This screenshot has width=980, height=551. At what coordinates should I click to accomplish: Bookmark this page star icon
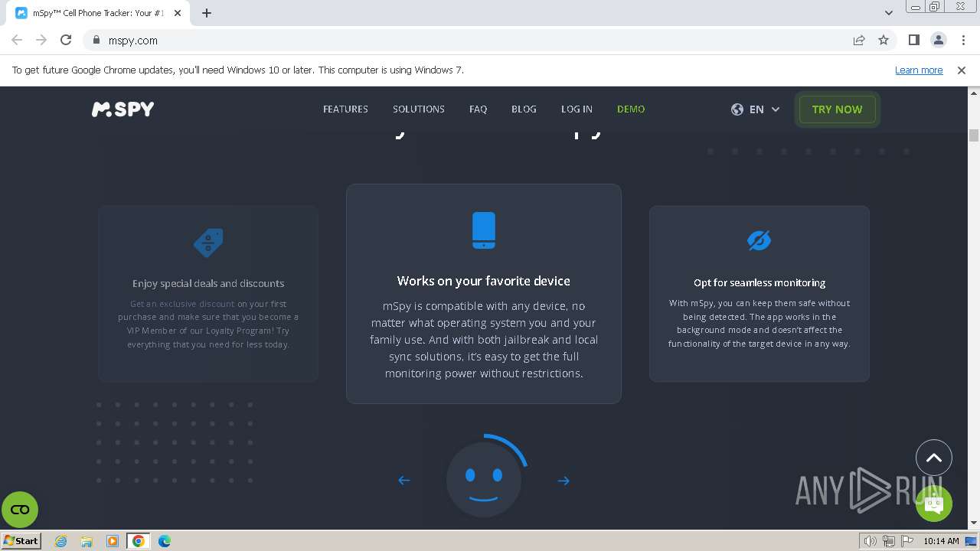coord(884,41)
